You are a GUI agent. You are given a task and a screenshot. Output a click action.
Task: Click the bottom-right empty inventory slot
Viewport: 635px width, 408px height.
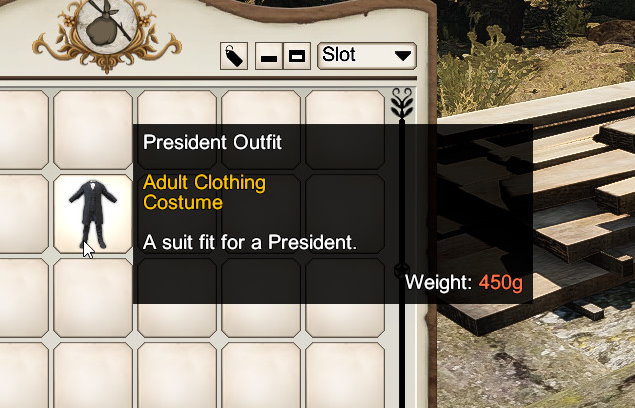tap(345, 375)
